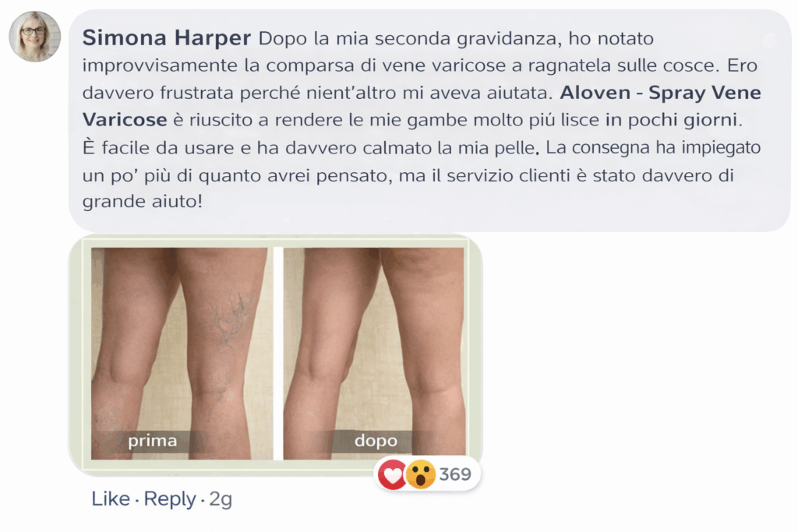Screen dimensions: 798x532
Task: Click the red heart reaction icon
Action: (393, 474)
